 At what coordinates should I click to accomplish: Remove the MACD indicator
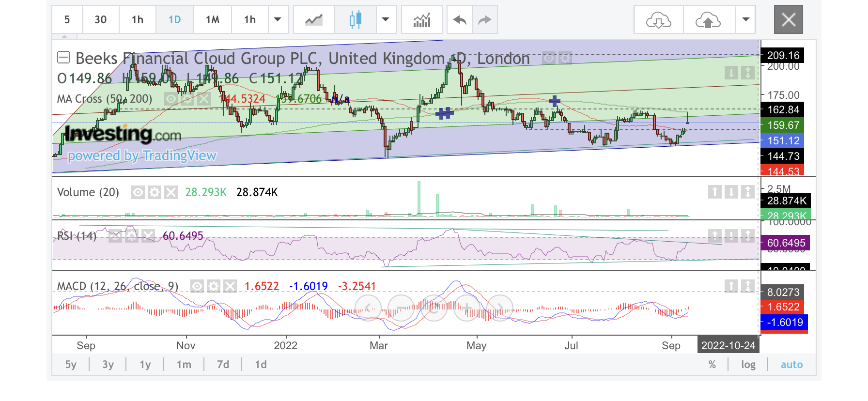tap(230, 286)
